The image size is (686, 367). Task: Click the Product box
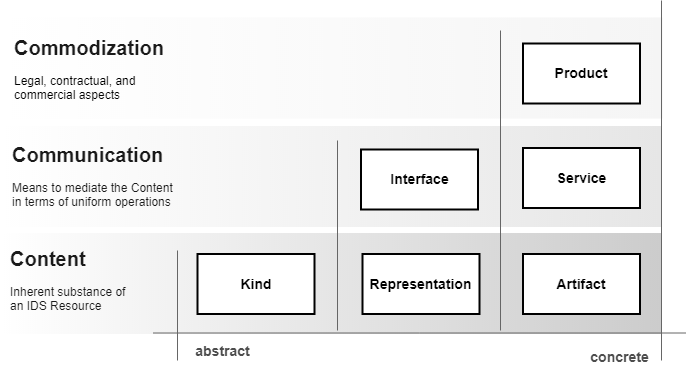(581, 73)
